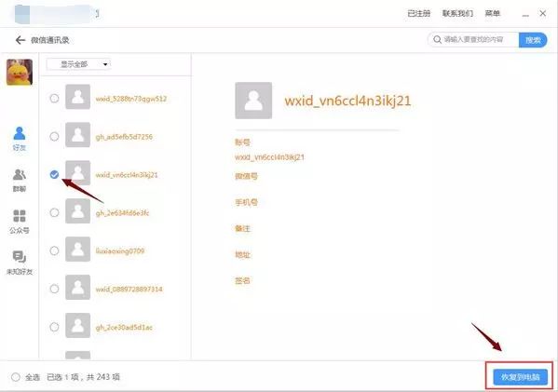Open contact wxid_5288tn73qgw512
The width and height of the screenshot is (558, 392).
(x=131, y=99)
